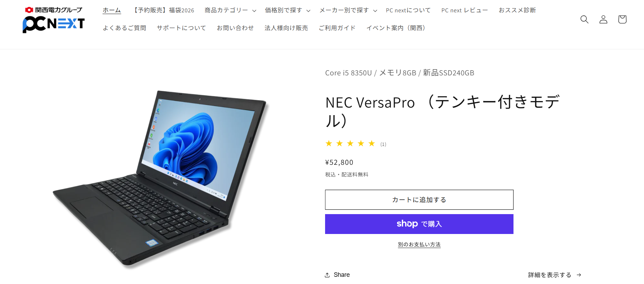The width and height of the screenshot is (644, 284).
Task: Open the (1) review count link
Action: (x=383, y=144)
